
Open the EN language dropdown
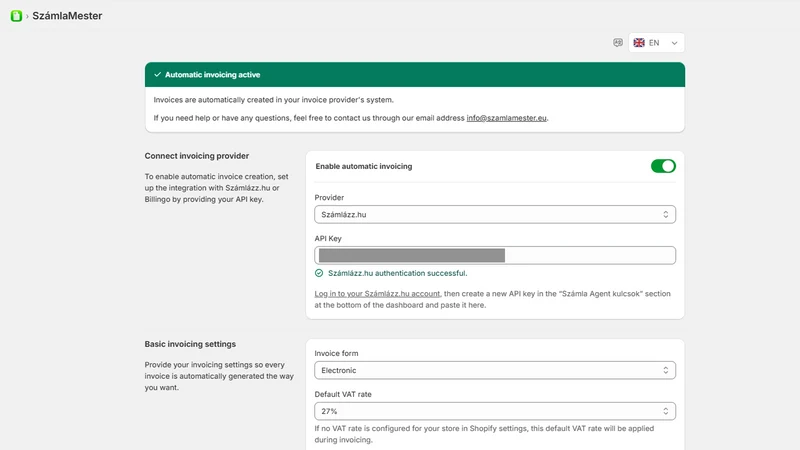coord(656,43)
